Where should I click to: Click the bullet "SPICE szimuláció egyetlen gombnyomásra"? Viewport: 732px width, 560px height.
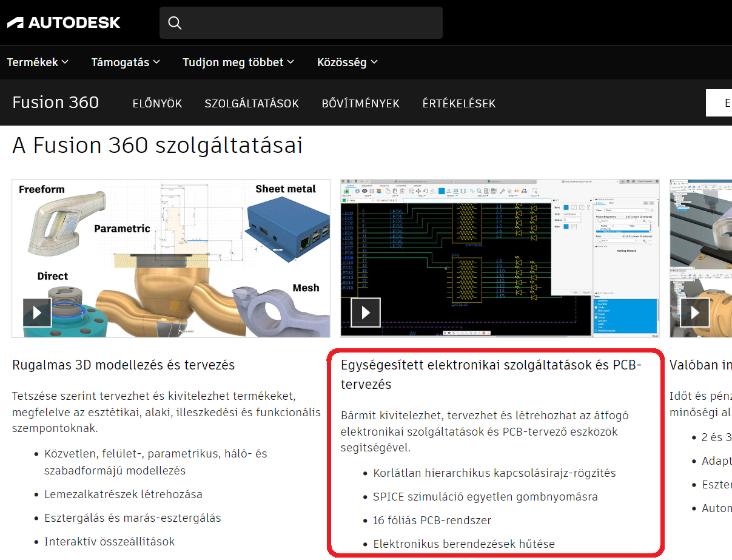485,496
